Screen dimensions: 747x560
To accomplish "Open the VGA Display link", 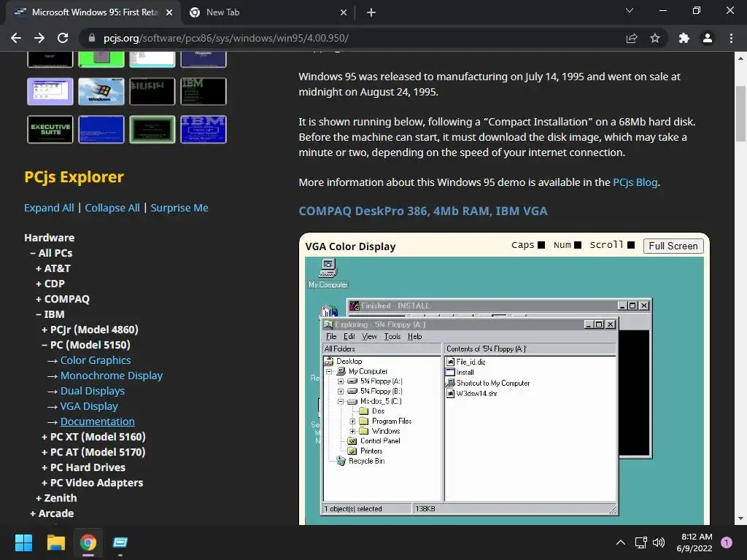I will [89, 406].
